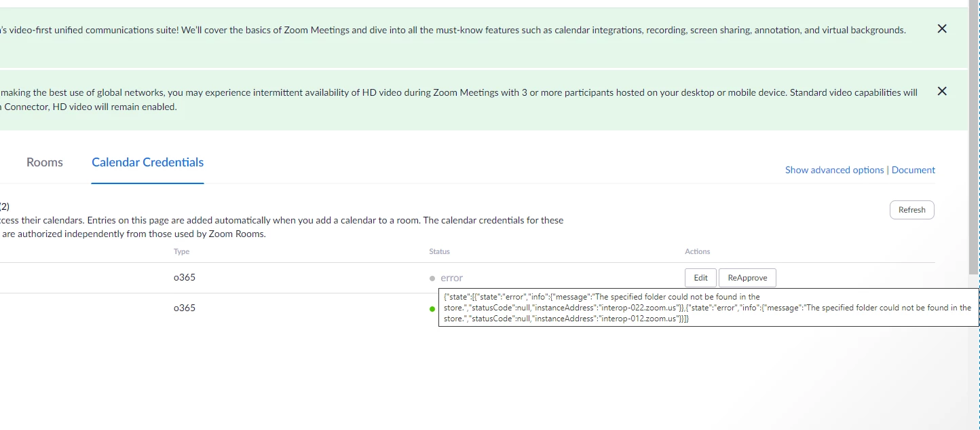Switch to the Rooms tab
The width and height of the screenshot is (980, 430).
click(x=45, y=162)
